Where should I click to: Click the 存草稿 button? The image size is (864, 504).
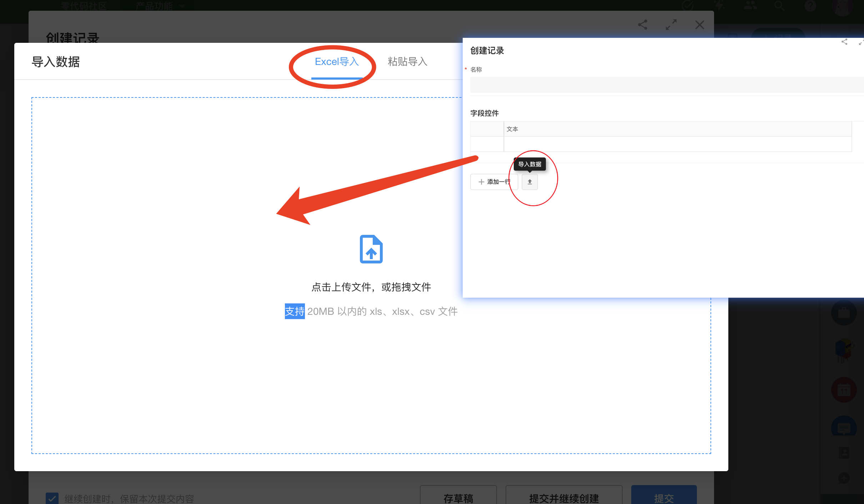(458, 498)
